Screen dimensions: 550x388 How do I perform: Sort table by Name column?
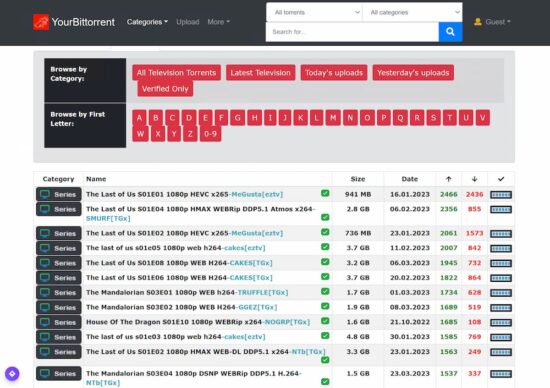pos(96,179)
